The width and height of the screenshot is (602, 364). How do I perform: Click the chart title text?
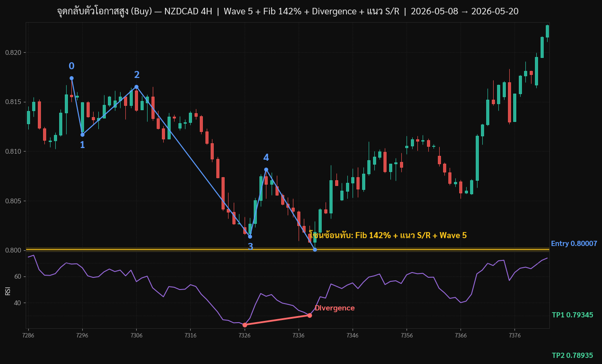click(x=288, y=11)
